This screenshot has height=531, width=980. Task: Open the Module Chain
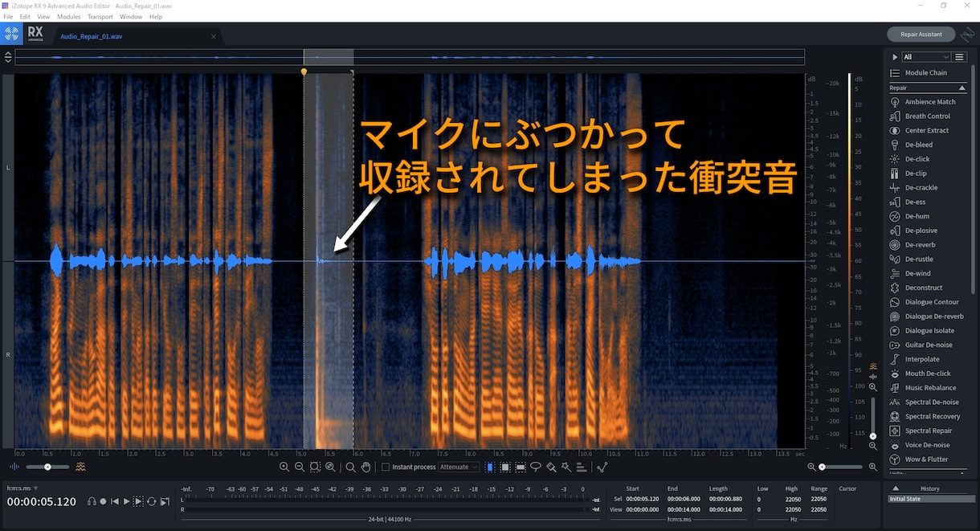919,73
